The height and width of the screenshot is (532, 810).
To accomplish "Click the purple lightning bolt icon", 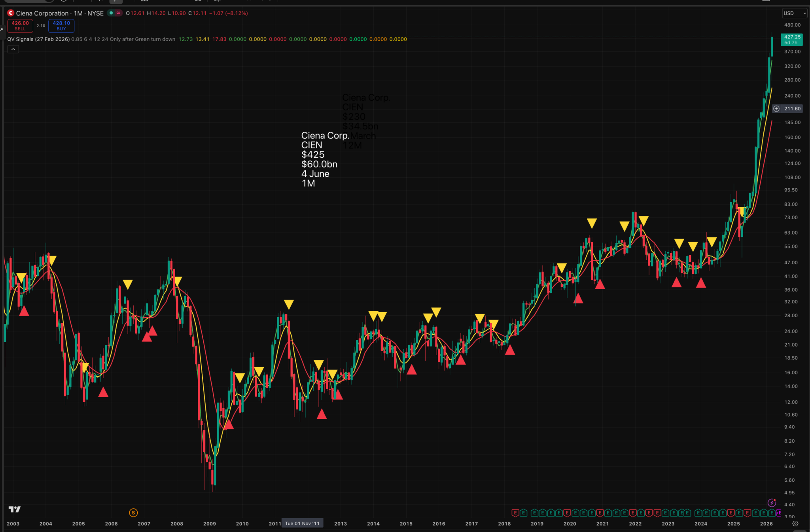I will tap(772, 503).
